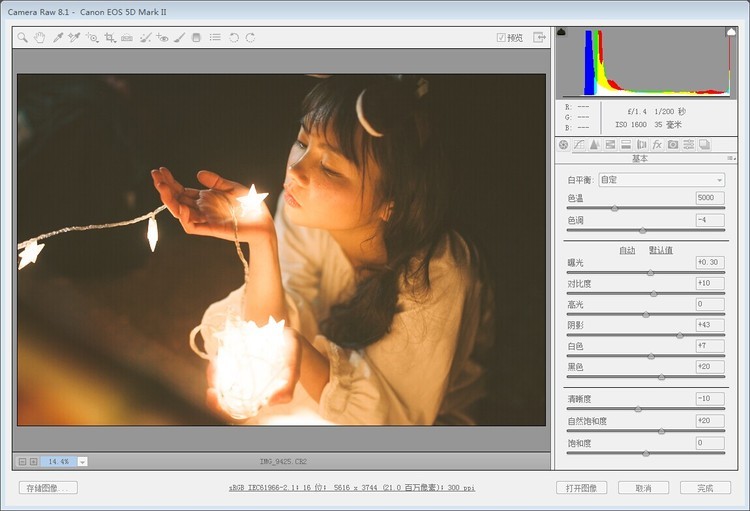Open the 基本 panel flyout menu
Image resolution: width=750 pixels, height=511 pixels.
731,158
